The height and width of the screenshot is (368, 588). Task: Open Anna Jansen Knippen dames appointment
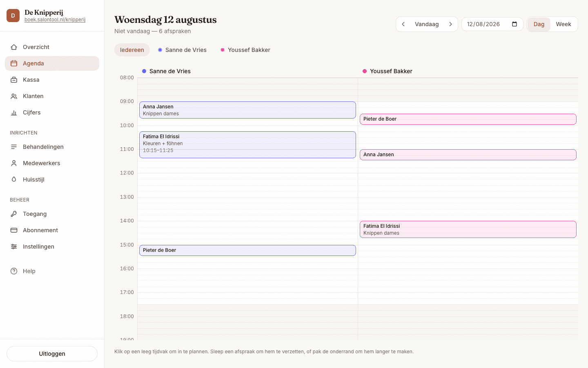tap(247, 110)
